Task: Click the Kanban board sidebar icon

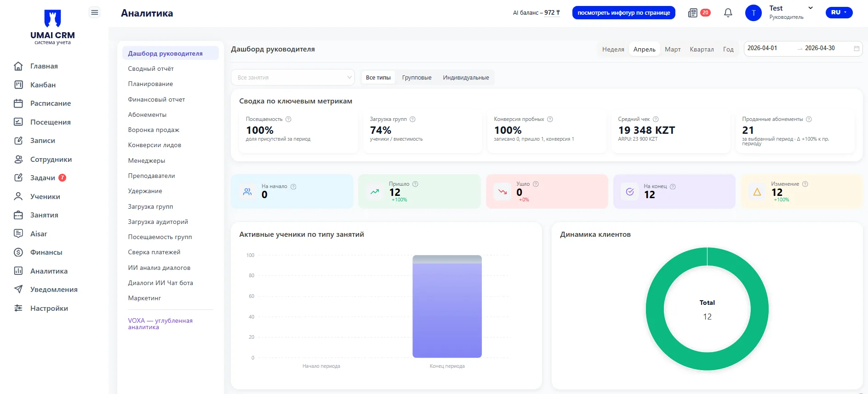Action: (18, 85)
